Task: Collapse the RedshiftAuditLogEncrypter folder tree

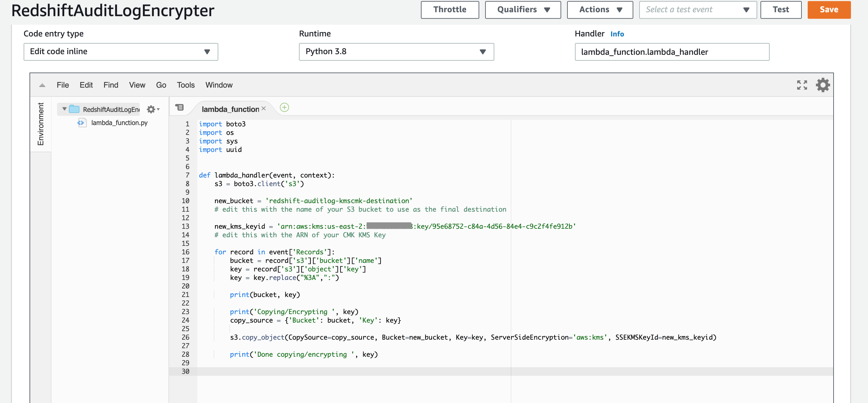Action: pos(64,109)
